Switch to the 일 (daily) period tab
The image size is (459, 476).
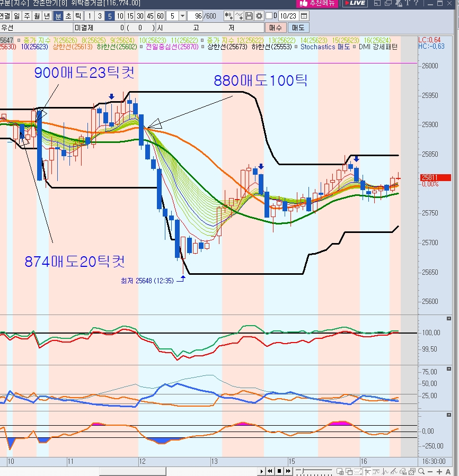(x=17, y=16)
